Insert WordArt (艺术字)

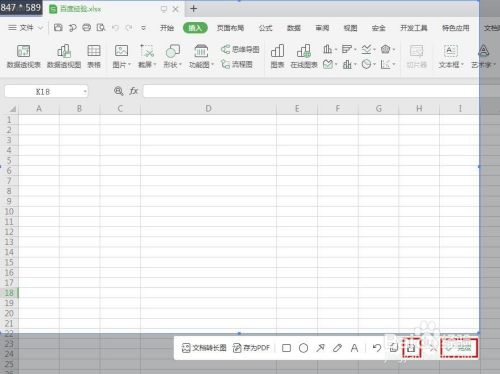[x=483, y=56]
